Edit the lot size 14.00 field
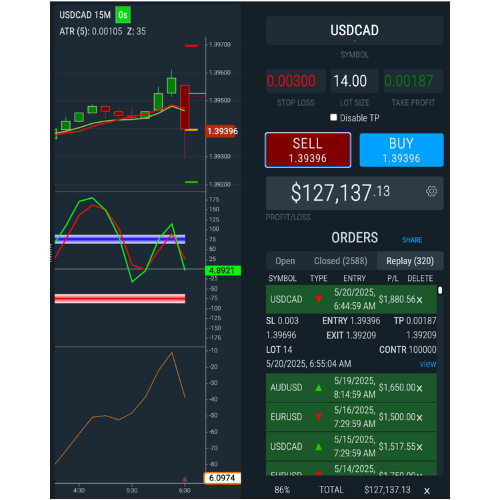The height and width of the screenshot is (500, 500). coord(354,81)
